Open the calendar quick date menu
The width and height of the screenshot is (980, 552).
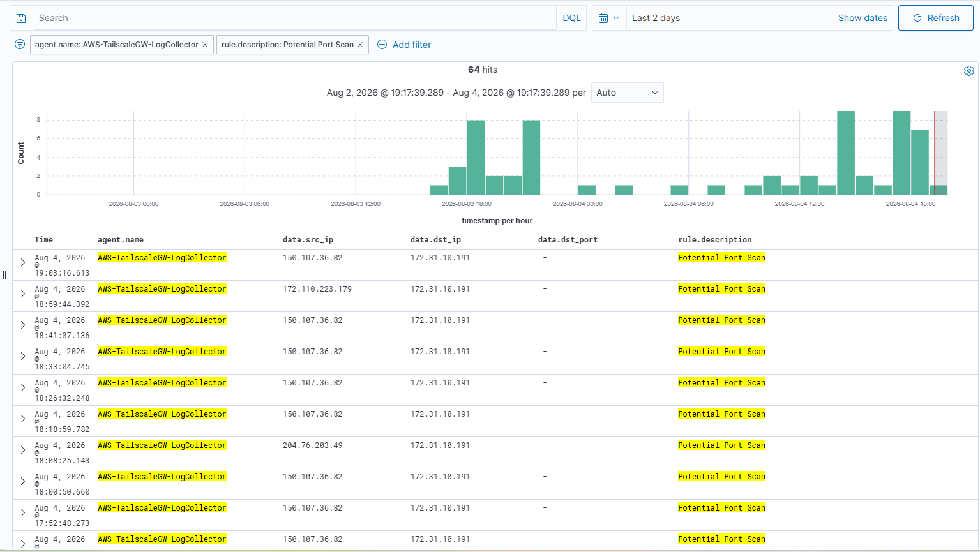point(608,19)
